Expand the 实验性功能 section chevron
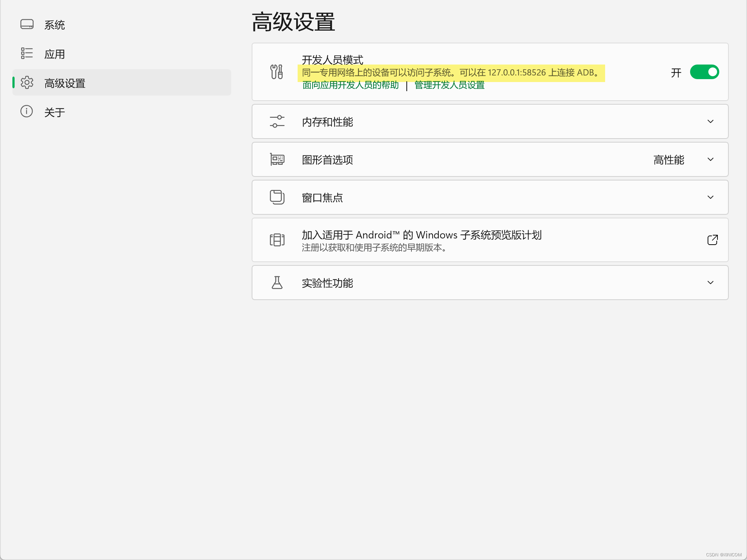The width and height of the screenshot is (747, 560). click(710, 283)
